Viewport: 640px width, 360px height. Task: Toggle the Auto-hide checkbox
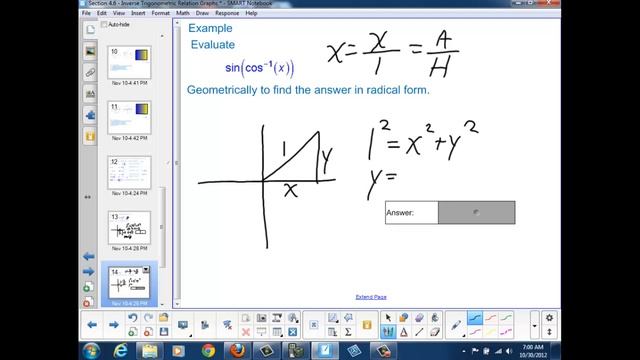click(x=104, y=24)
